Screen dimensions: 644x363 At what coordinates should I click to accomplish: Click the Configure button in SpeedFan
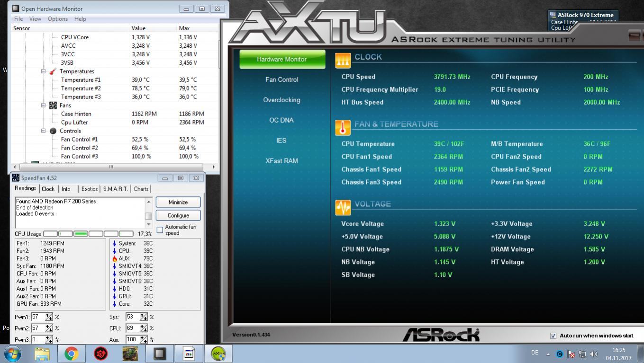178,215
